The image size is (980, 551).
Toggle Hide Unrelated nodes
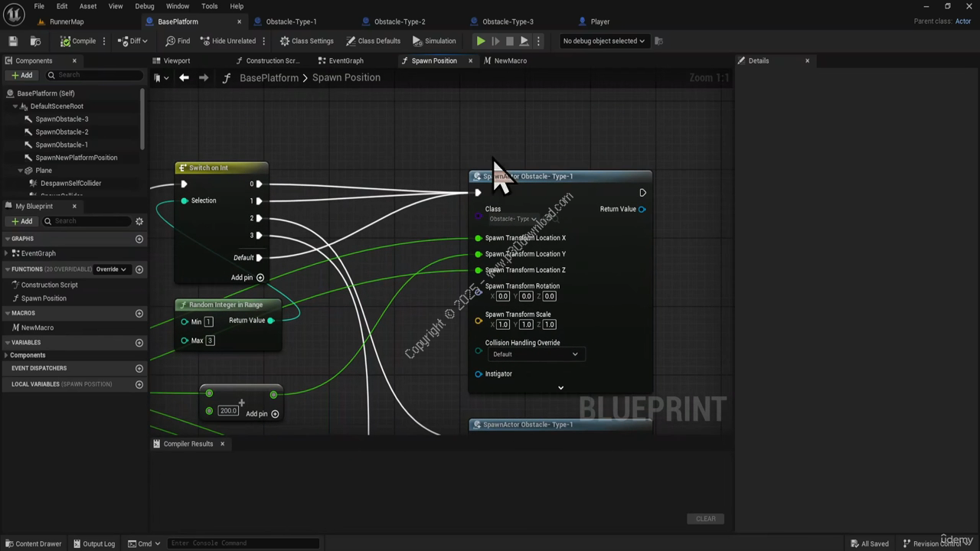pyautogui.click(x=227, y=41)
